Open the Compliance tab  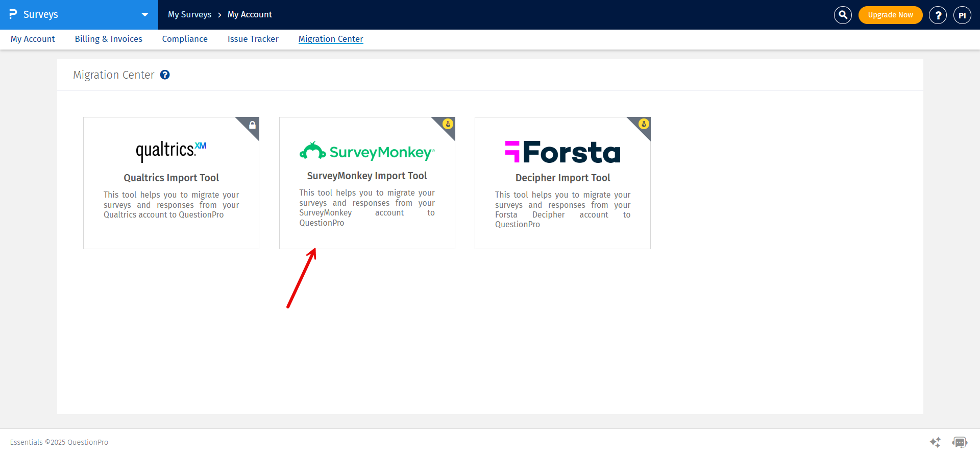(185, 39)
